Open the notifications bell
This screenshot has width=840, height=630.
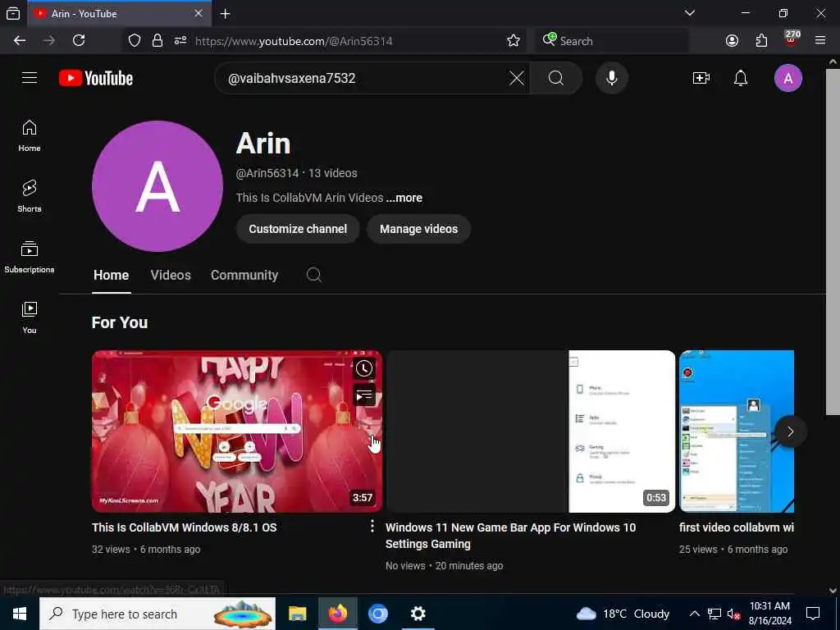coord(741,78)
